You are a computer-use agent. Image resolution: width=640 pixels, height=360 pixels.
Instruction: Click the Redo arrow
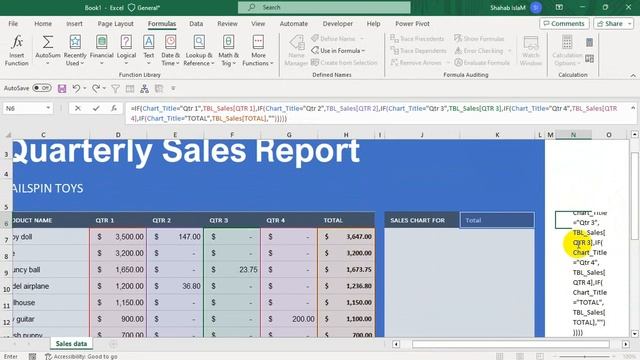point(96,88)
